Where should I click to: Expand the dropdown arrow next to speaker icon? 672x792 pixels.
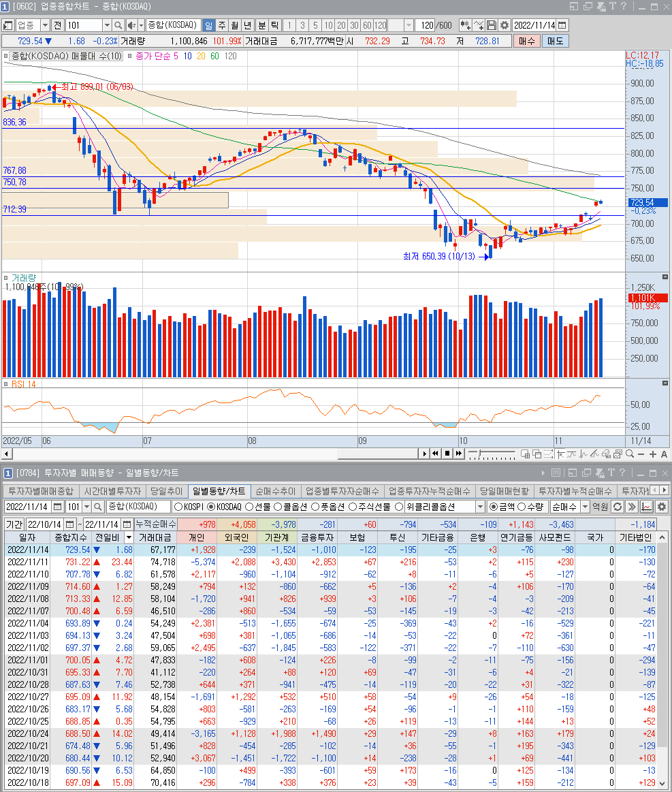pos(142,25)
